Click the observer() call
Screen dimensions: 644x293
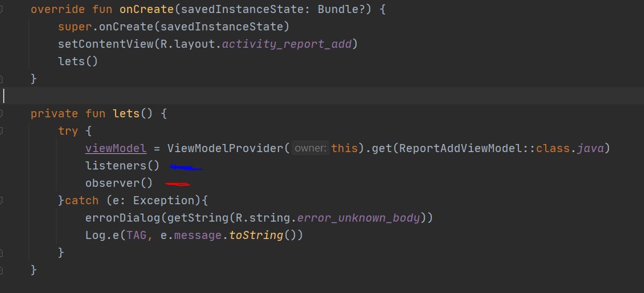point(119,183)
